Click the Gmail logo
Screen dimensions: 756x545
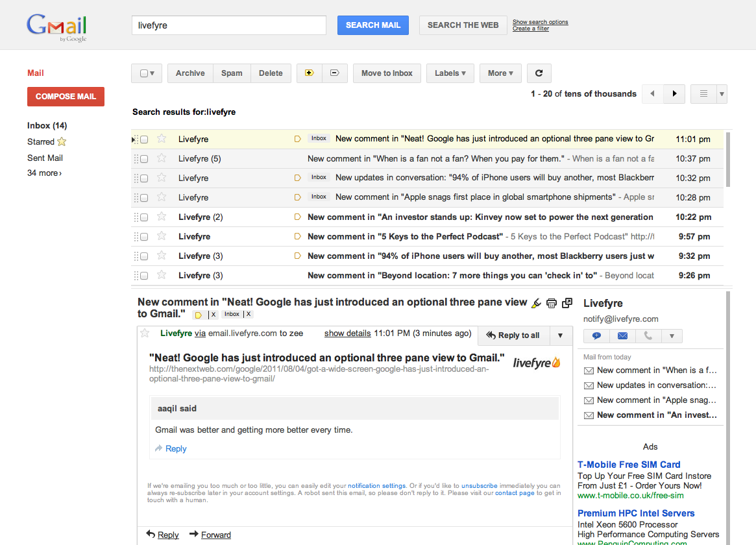pyautogui.click(x=57, y=27)
